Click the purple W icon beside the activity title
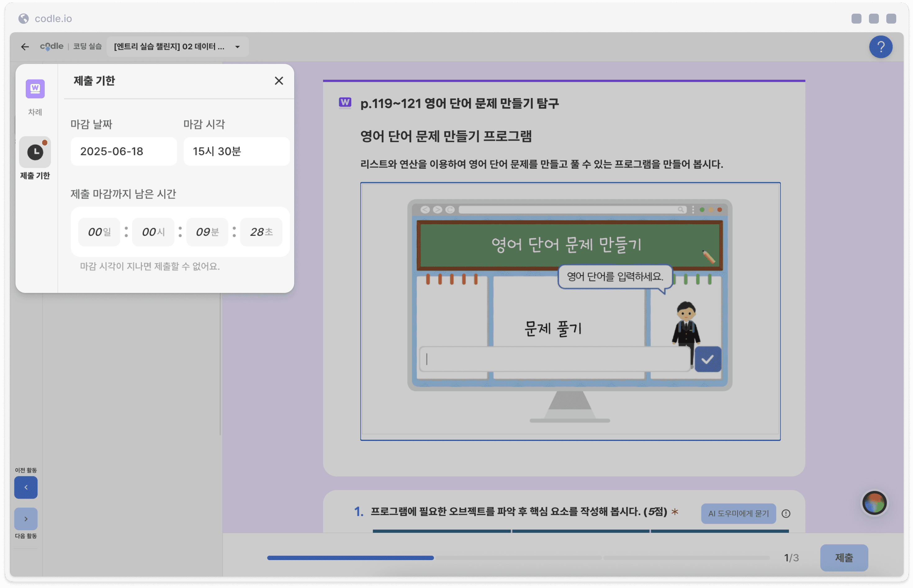This screenshot has width=913, height=588. (345, 102)
